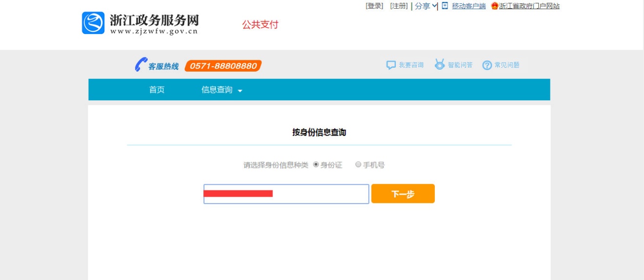Open the 信息查询 menu item

[x=217, y=90]
